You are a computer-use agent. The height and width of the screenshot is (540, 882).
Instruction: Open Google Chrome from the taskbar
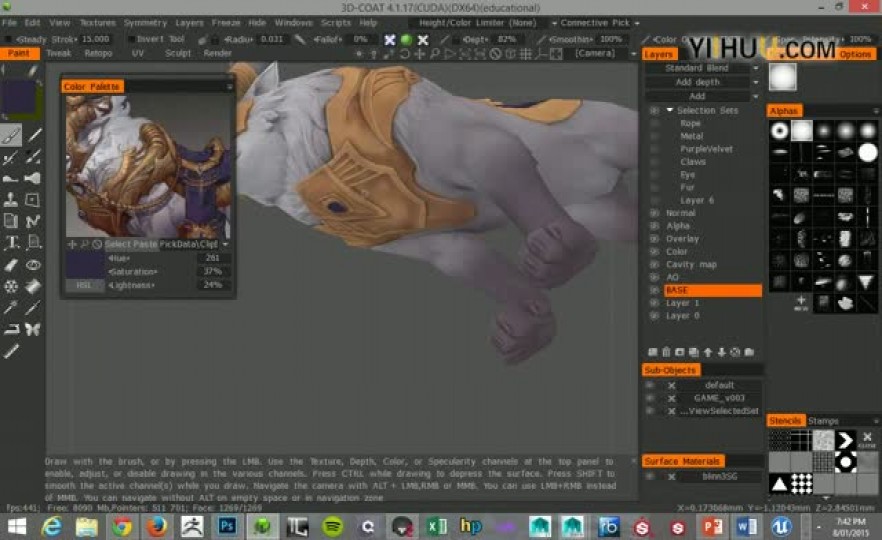tap(122, 527)
